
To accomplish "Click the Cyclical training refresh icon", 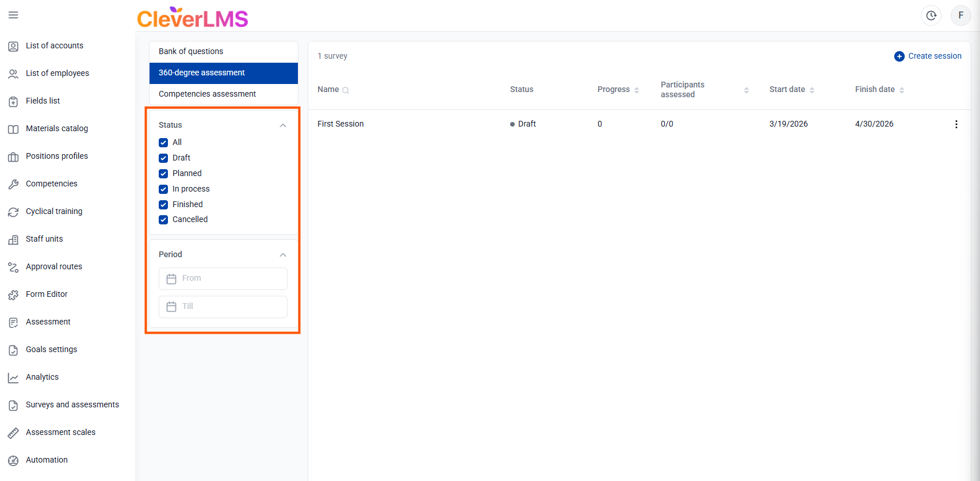I will pos(13,212).
